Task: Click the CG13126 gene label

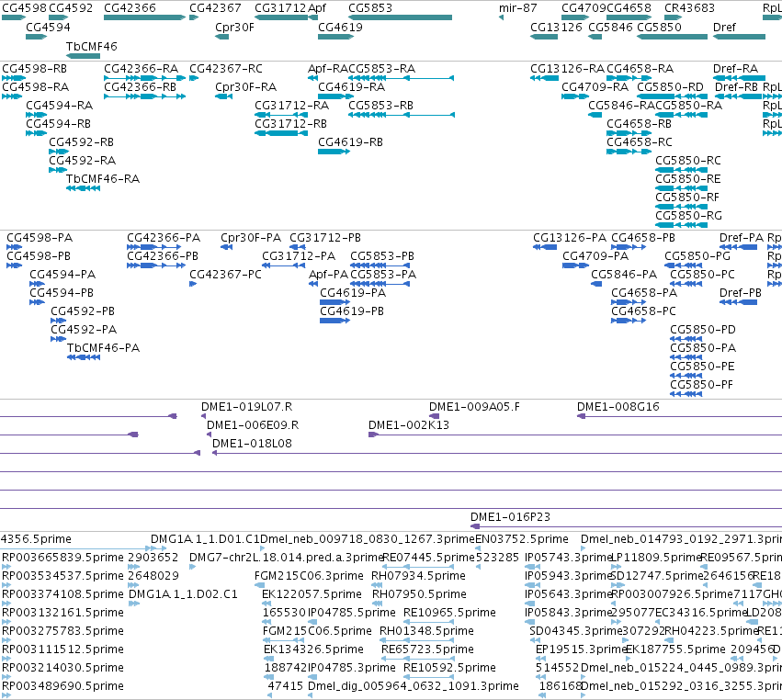Action: coord(556,28)
